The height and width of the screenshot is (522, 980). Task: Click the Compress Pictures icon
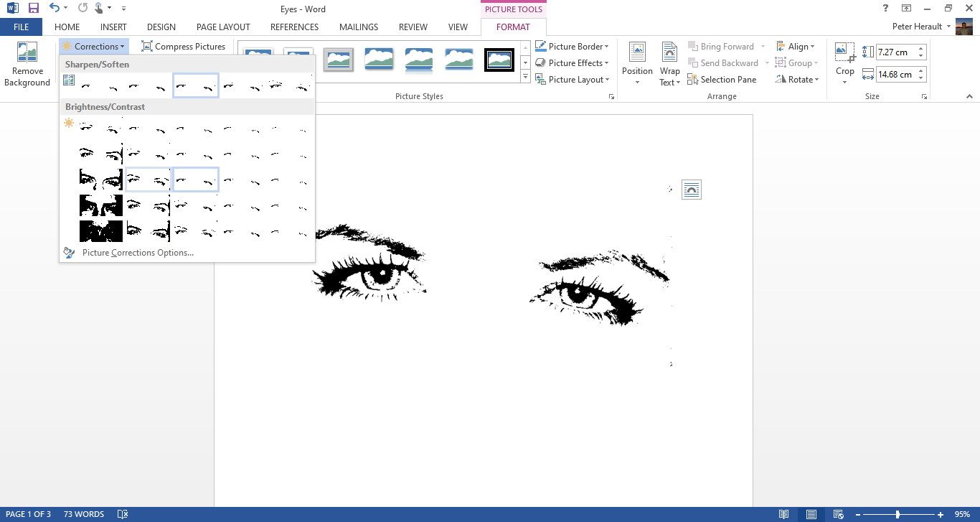[146, 45]
